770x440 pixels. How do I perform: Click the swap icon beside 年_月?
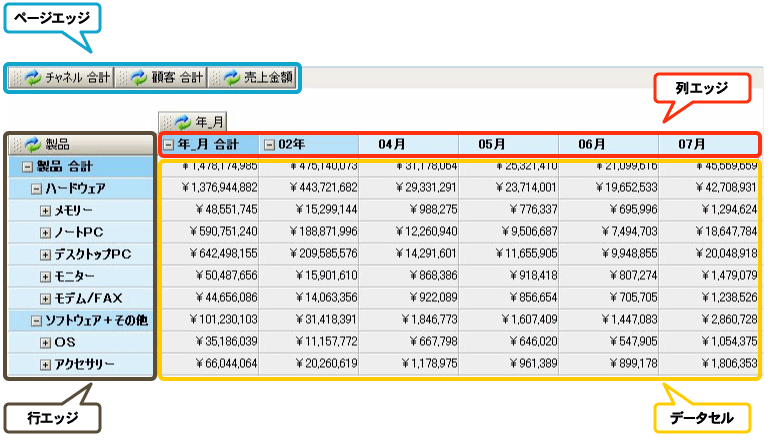pos(183,122)
